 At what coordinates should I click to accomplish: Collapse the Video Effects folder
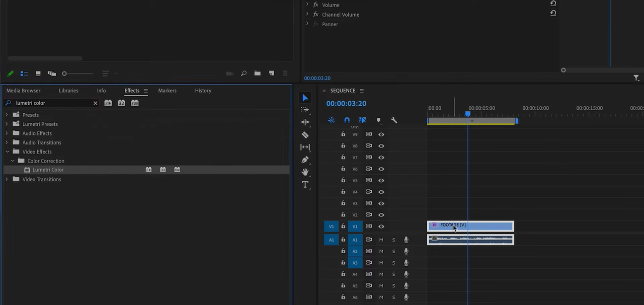(7, 151)
